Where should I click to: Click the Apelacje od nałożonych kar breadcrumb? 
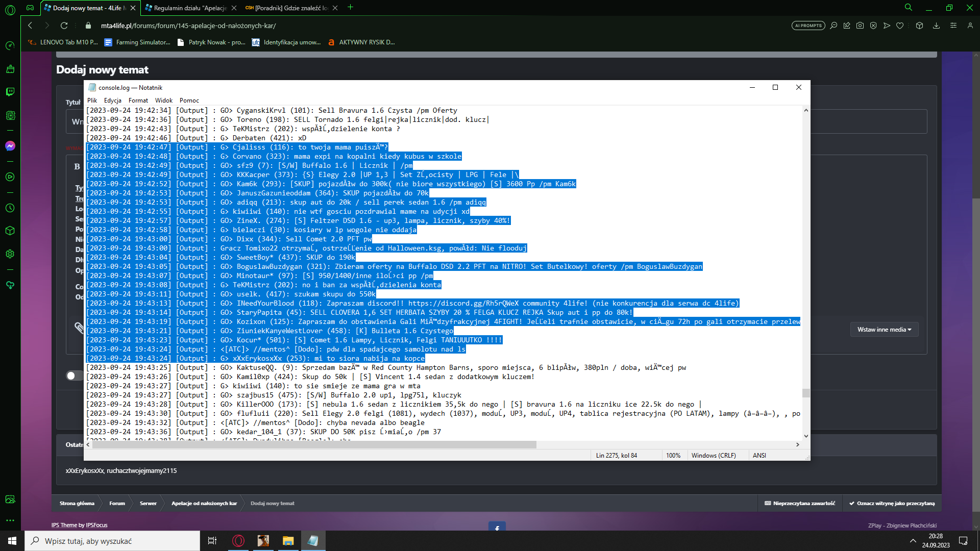(204, 504)
